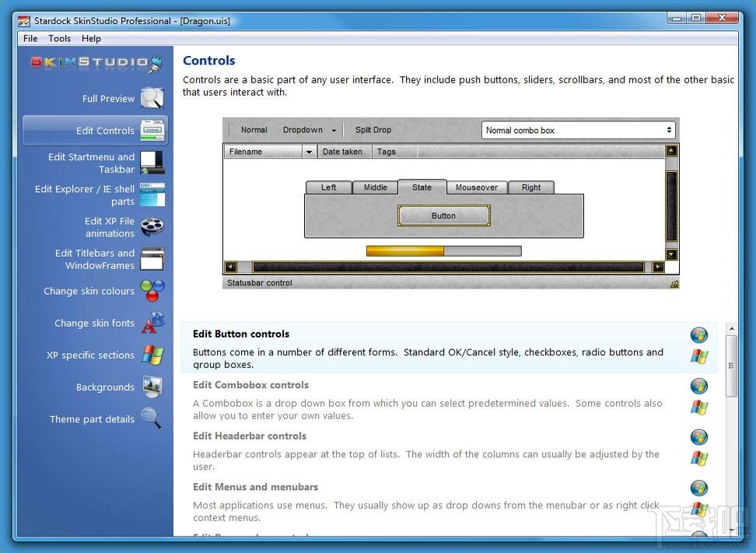This screenshot has width=756, height=553.
Task: Open the XP specific sections flag icon
Action: [152, 355]
